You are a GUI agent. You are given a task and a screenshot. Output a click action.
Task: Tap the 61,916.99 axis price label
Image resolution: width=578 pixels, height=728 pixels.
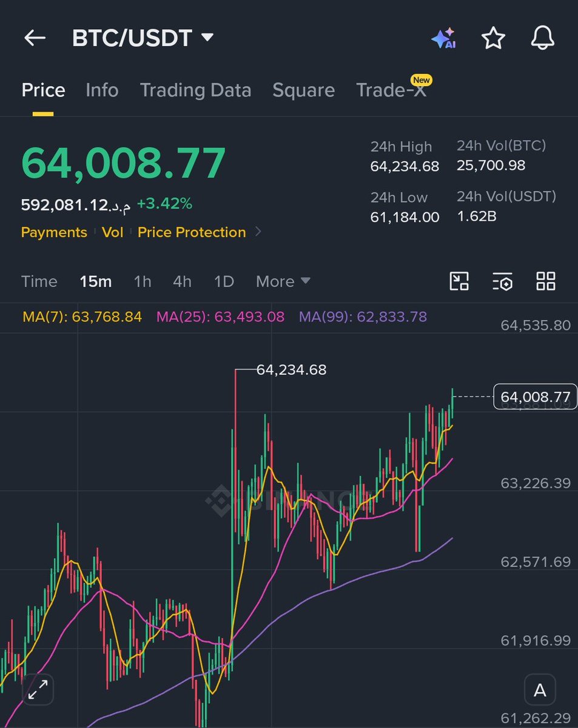[x=536, y=641]
